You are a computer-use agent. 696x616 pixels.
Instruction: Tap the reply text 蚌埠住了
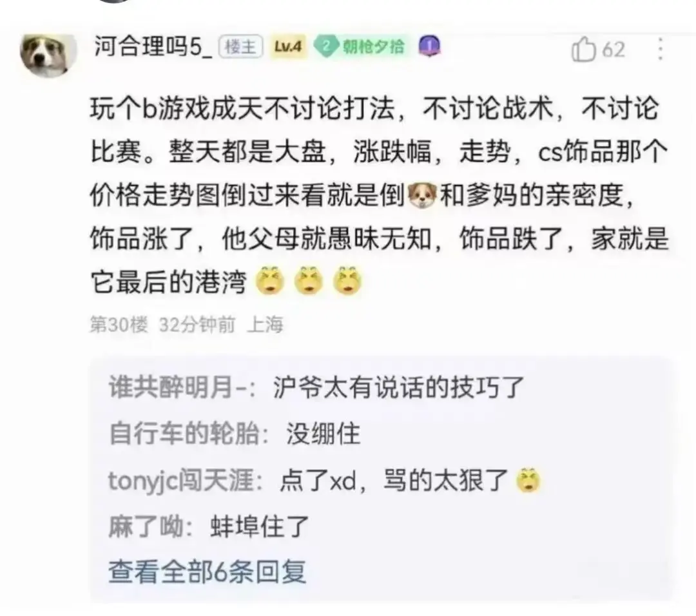[259, 527]
